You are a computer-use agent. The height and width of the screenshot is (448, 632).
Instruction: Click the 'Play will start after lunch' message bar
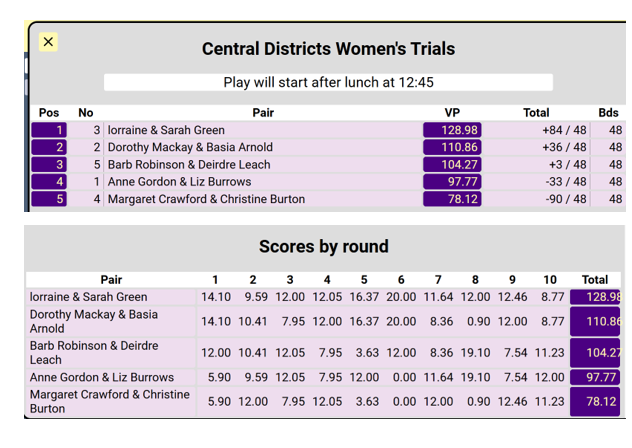click(328, 82)
